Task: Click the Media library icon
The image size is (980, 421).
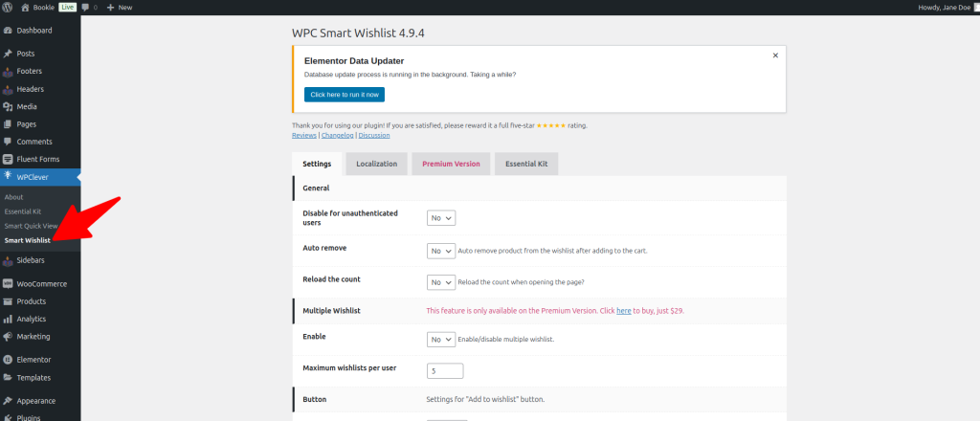Action: coord(8,107)
